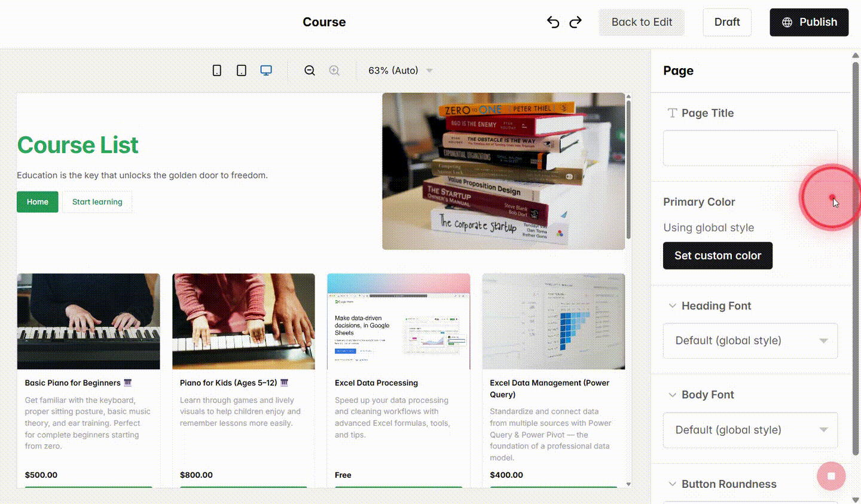The width and height of the screenshot is (861, 504).
Task: Click 'Piano for Kids (Ages 5–12)' title
Action: point(234,383)
